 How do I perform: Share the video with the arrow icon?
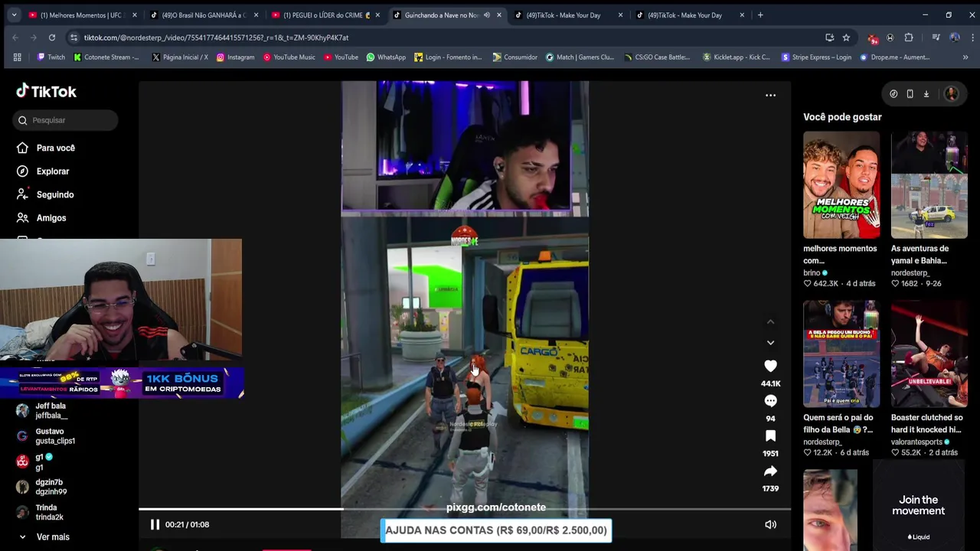tap(770, 471)
